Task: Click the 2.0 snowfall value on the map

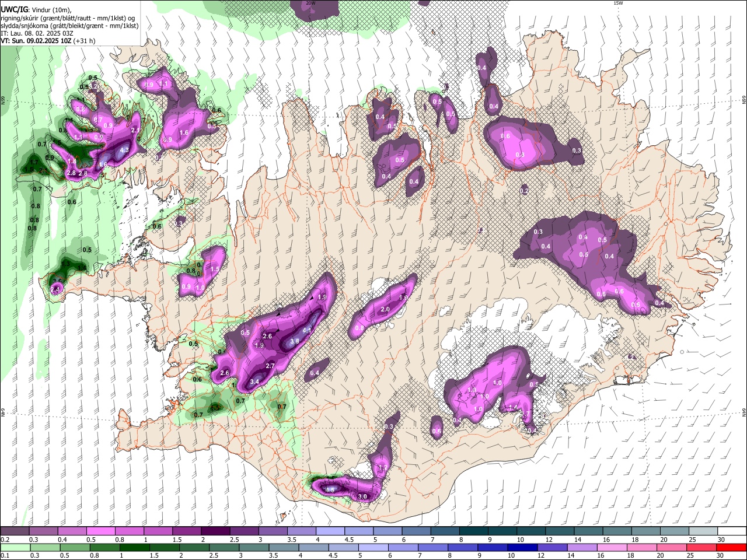Action: tap(385, 309)
